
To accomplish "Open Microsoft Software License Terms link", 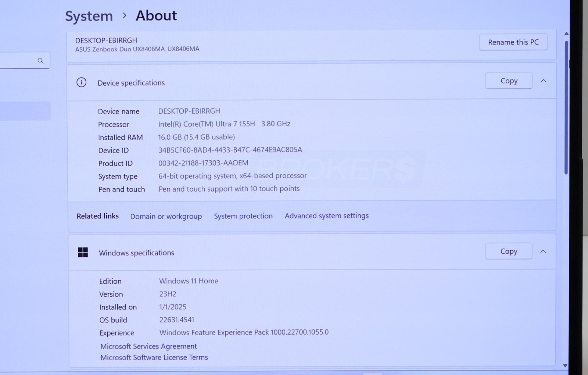I will pos(154,357).
